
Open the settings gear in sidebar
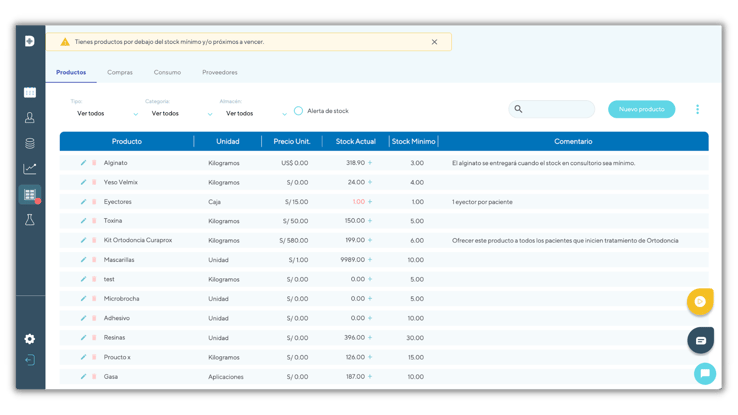tap(30, 339)
